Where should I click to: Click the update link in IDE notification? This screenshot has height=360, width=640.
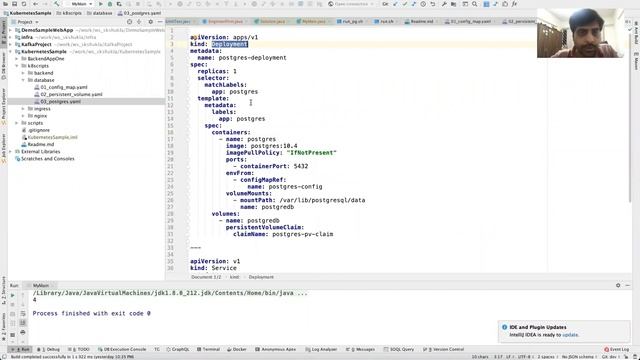pos(570,335)
